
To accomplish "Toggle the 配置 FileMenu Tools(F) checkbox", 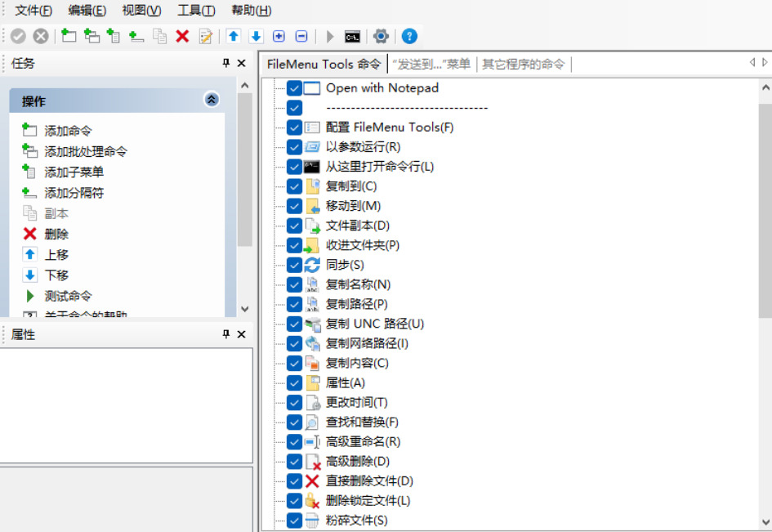I will point(294,127).
